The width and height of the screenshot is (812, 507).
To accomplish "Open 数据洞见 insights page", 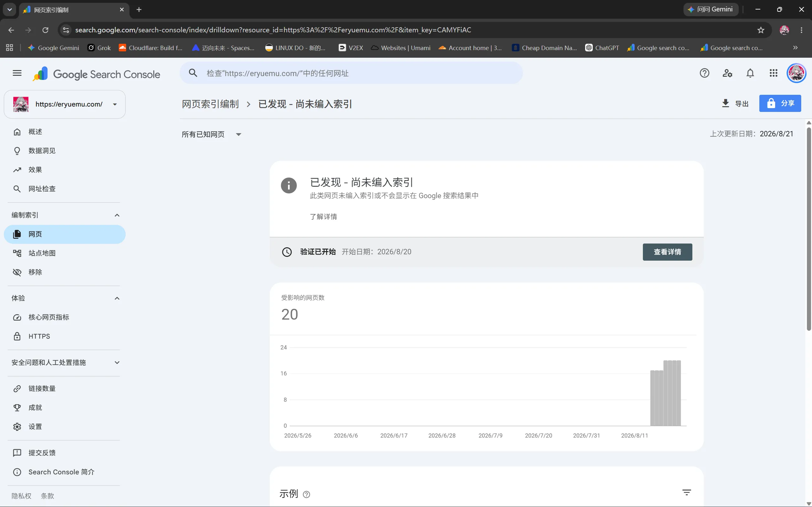I will (x=65, y=151).
